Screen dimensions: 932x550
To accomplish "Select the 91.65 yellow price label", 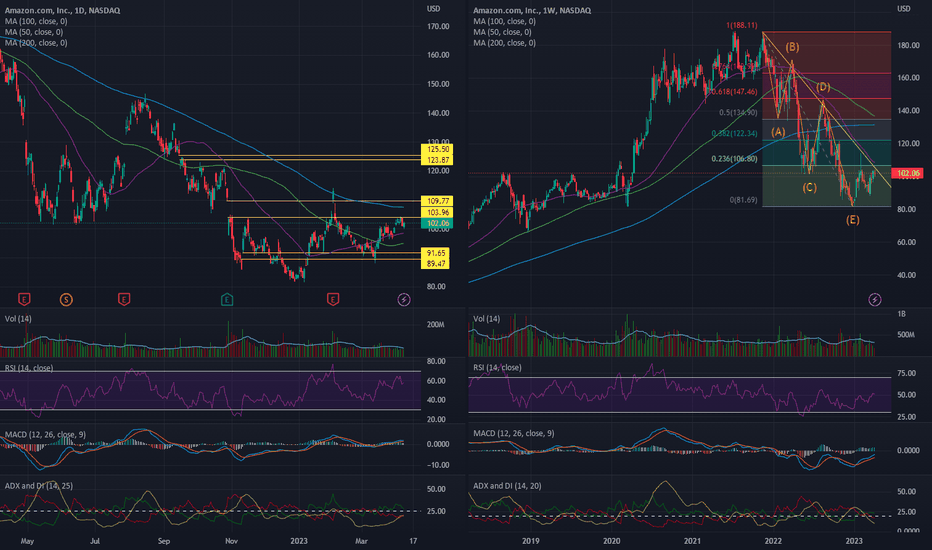I will coord(435,253).
